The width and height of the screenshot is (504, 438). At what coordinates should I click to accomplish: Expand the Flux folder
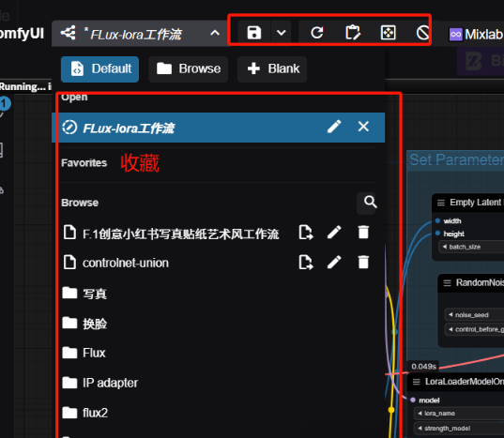click(84, 353)
